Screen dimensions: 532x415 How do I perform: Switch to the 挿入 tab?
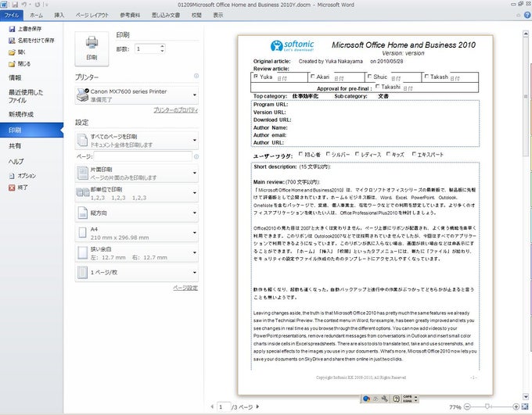tap(59, 16)
